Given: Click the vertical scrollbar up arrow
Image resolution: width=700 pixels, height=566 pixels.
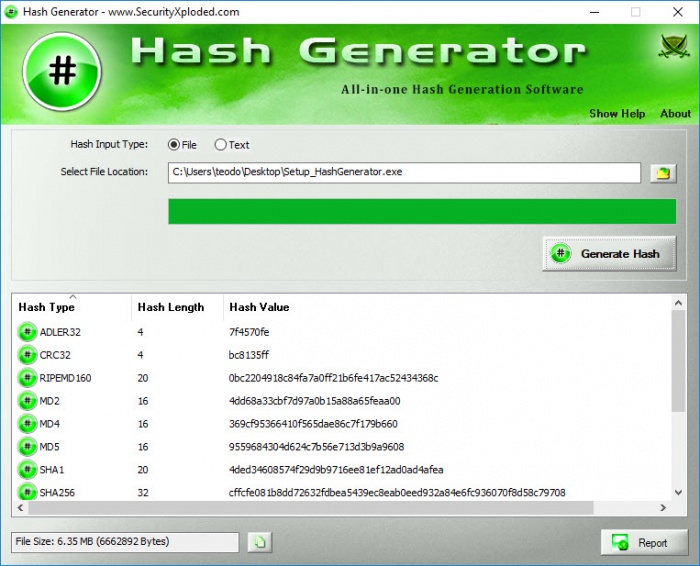Looking at the screenshot, I should pos(679,303).
